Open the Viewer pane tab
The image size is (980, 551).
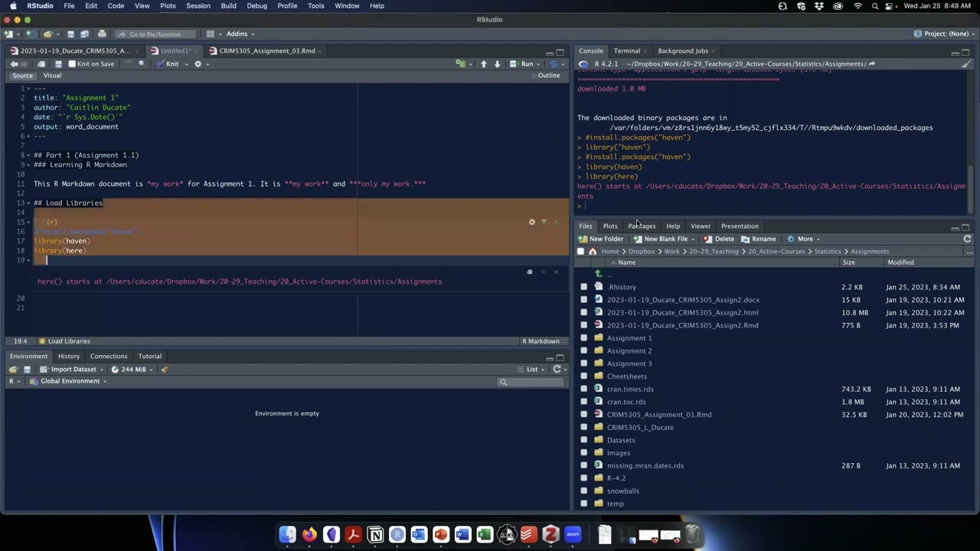[701, 226]
